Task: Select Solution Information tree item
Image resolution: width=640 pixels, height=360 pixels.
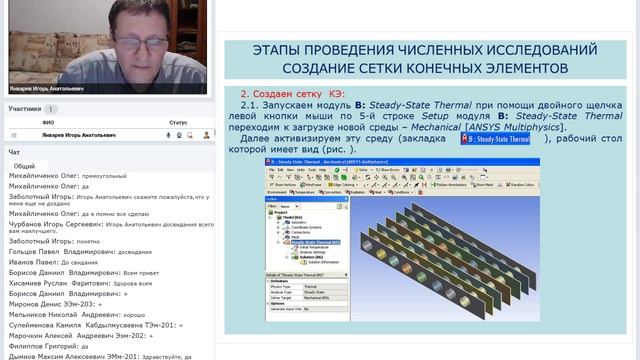Action: 323,262
